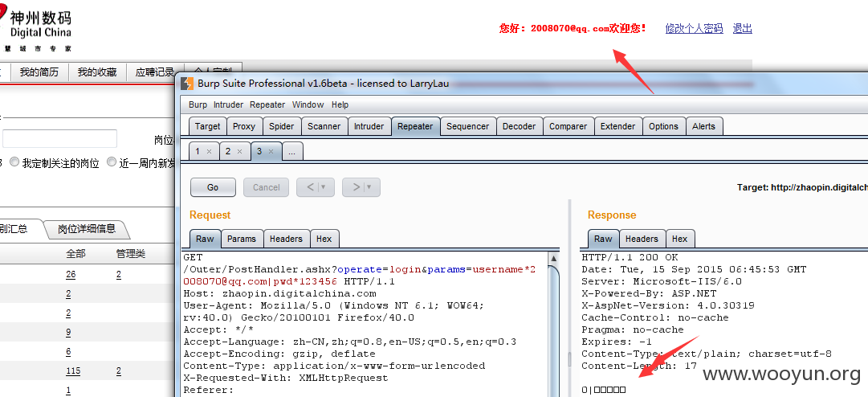The image size is (868, 397).
Task: Switch to the 岗位详细信息 tab
Action: 87,229
